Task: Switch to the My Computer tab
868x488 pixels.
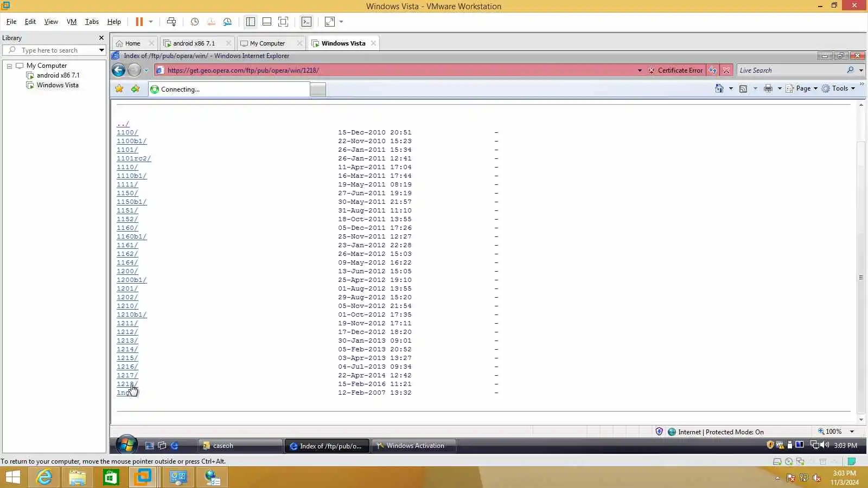Action: [267, 43]
